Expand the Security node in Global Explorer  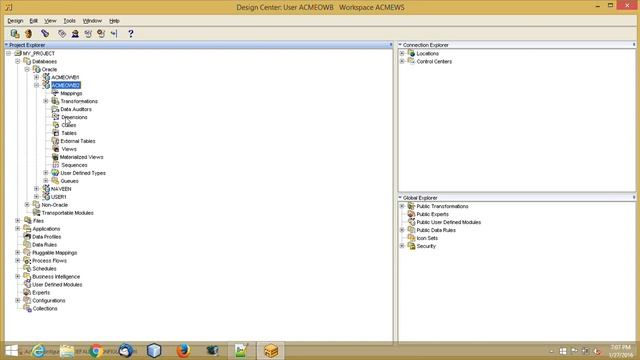pyautogui.click(x=402, y=246)
